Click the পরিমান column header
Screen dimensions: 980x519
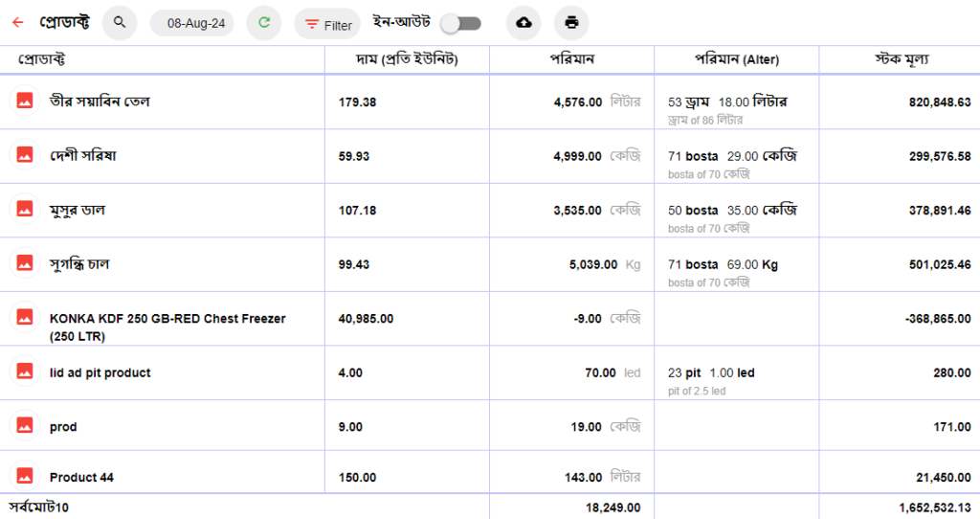(572, 59)
